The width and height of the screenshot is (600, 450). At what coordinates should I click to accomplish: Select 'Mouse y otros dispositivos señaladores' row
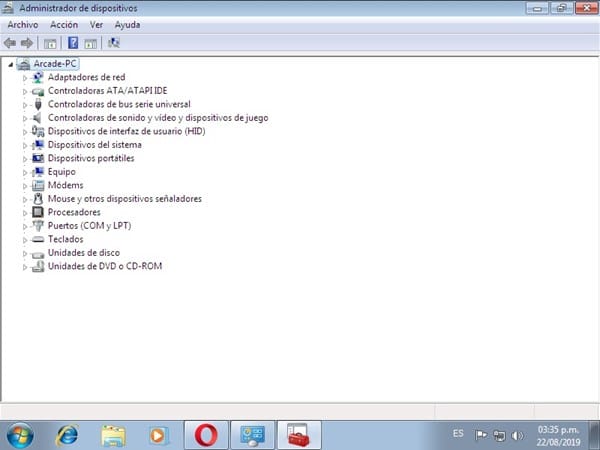click(125, 199)
